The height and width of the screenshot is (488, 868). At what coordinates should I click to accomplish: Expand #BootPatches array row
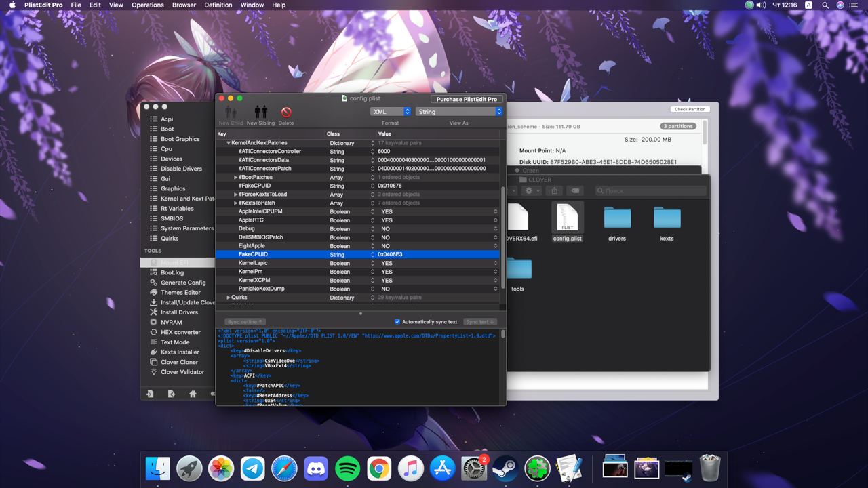[x=235, y=178]
